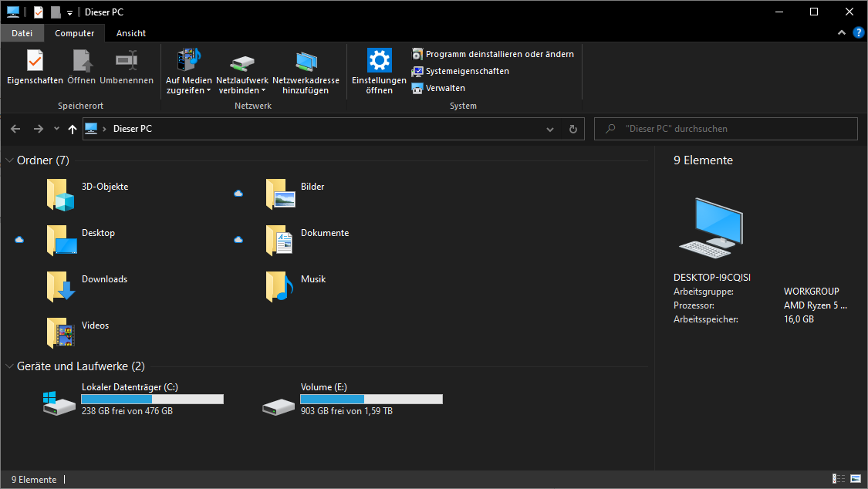The height and width of the screenshot is (489, 868).
Task: Switch to large icons view
Action: (856, 479)
